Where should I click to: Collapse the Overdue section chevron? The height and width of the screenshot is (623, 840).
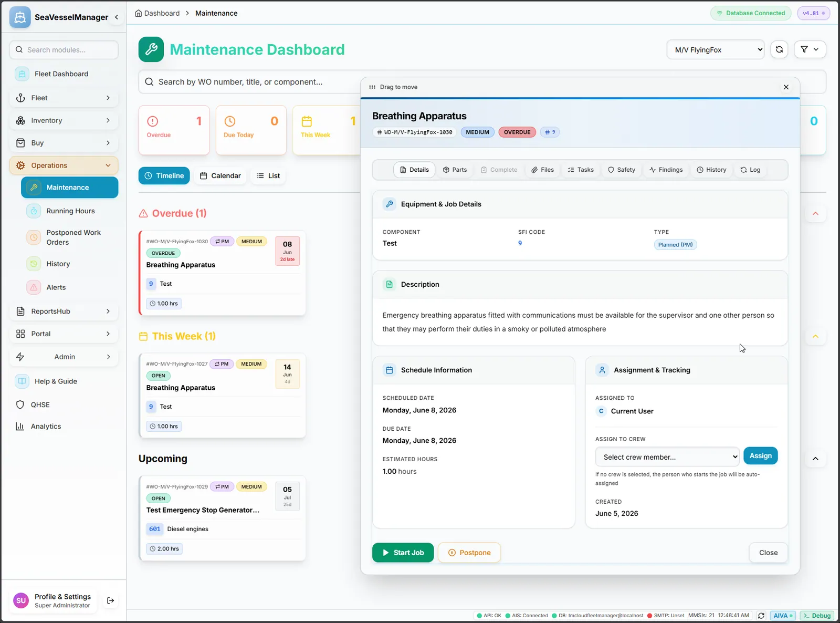(815, 213)
